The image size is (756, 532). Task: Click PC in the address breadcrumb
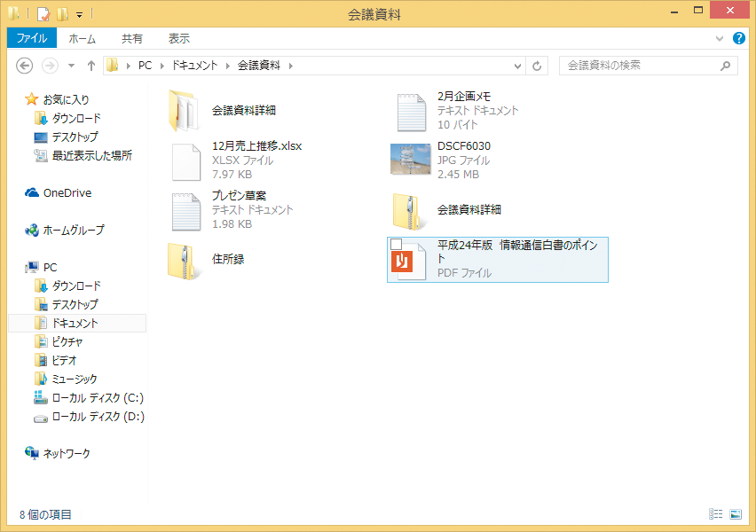[146, 66]
